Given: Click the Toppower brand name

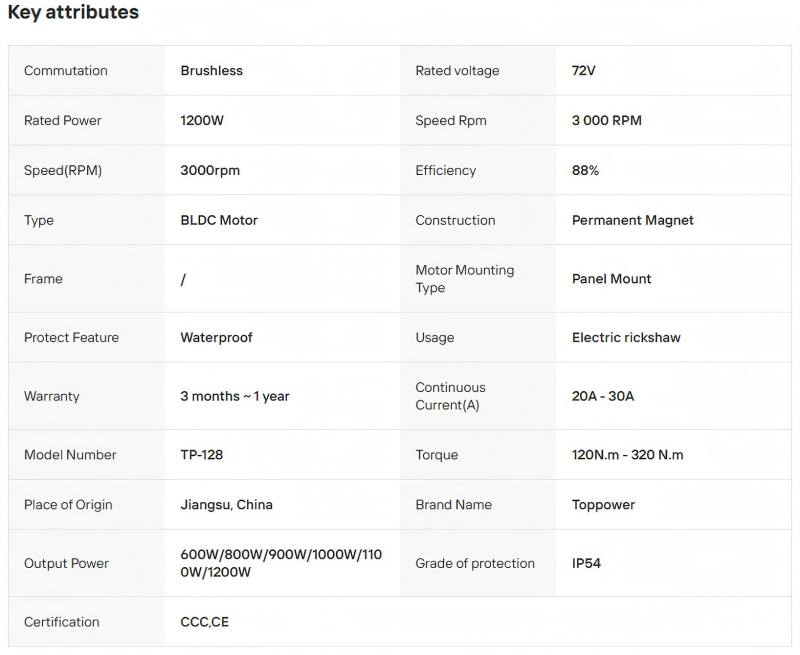Looking at the screenshot, I should 603,505.
